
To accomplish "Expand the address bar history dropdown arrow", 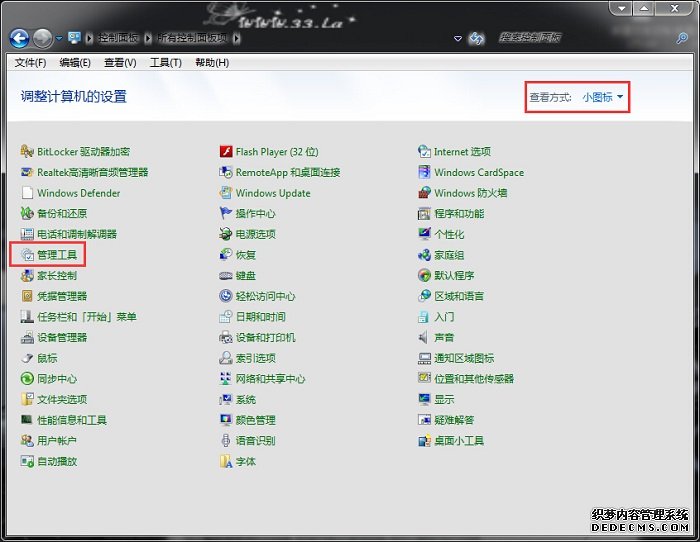I will coord(458,39).
